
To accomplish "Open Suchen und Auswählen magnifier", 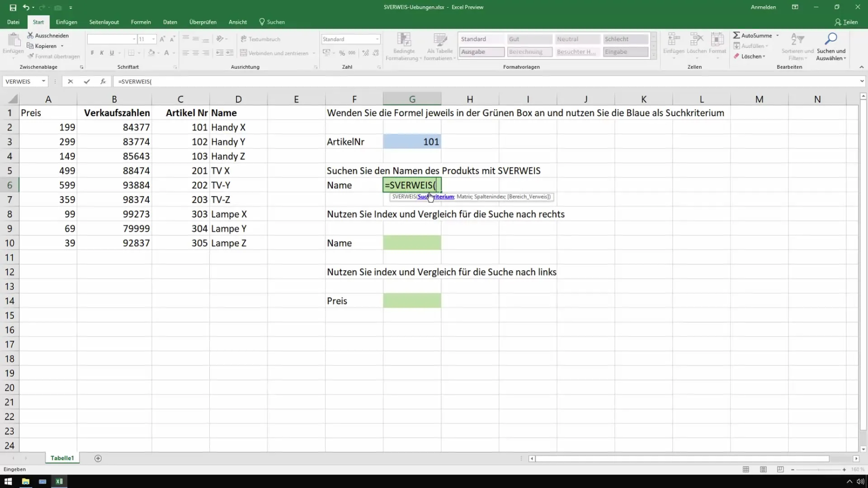I will tap(831, 47).
